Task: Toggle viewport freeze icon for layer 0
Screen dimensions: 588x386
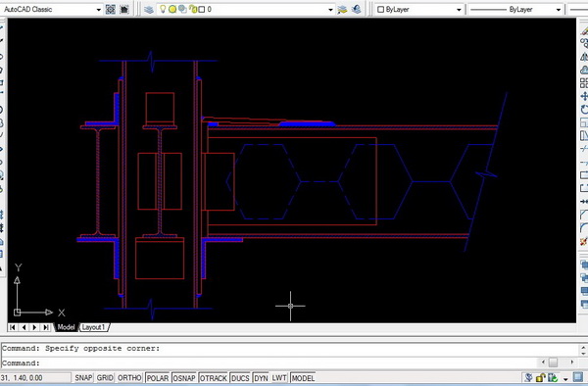Action: point(182,10)
